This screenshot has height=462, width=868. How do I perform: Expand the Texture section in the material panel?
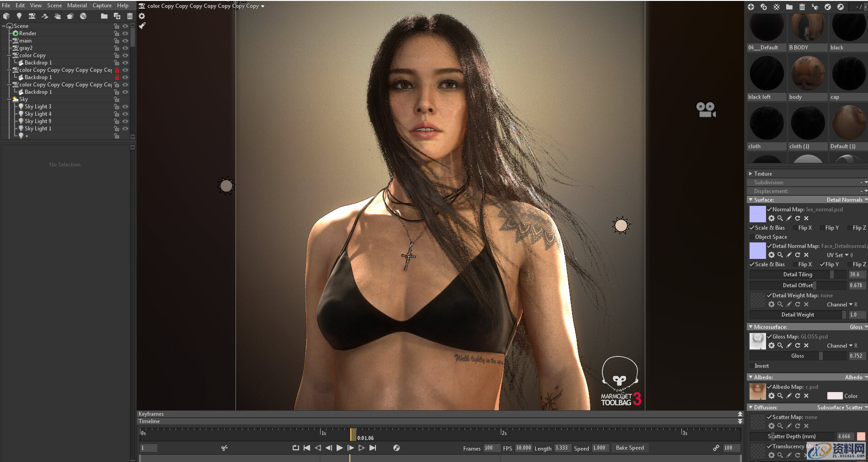751,174
